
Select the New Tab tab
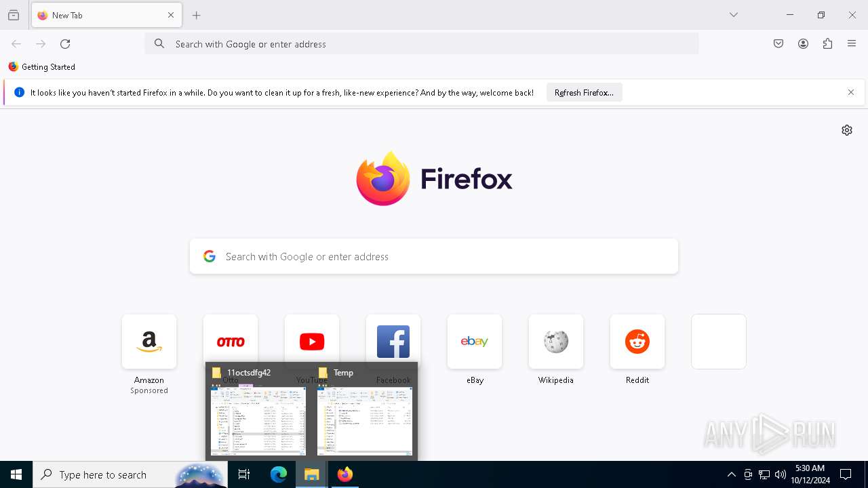tap(106, 15)
